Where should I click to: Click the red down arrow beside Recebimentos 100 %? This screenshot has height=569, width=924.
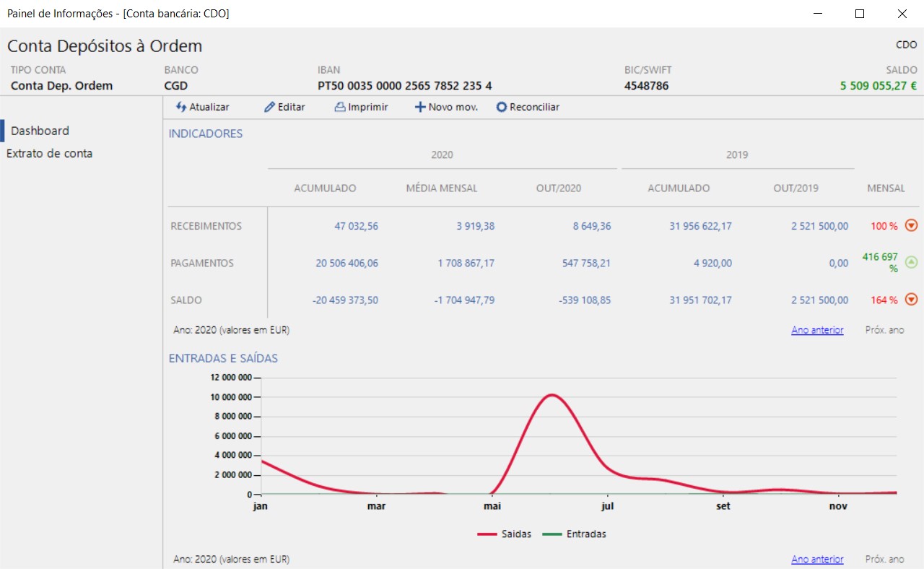tap(911, 226)
